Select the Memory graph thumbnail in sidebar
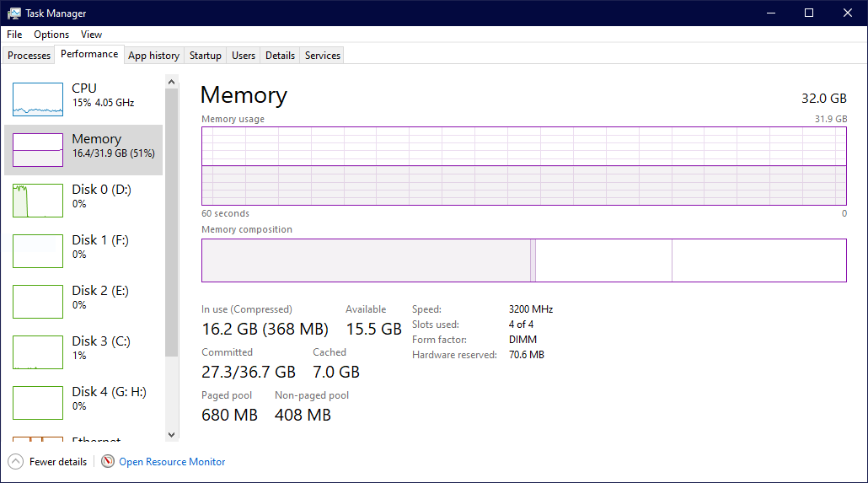This screenshot has width=868, height=483. click(x=38, y=150)
